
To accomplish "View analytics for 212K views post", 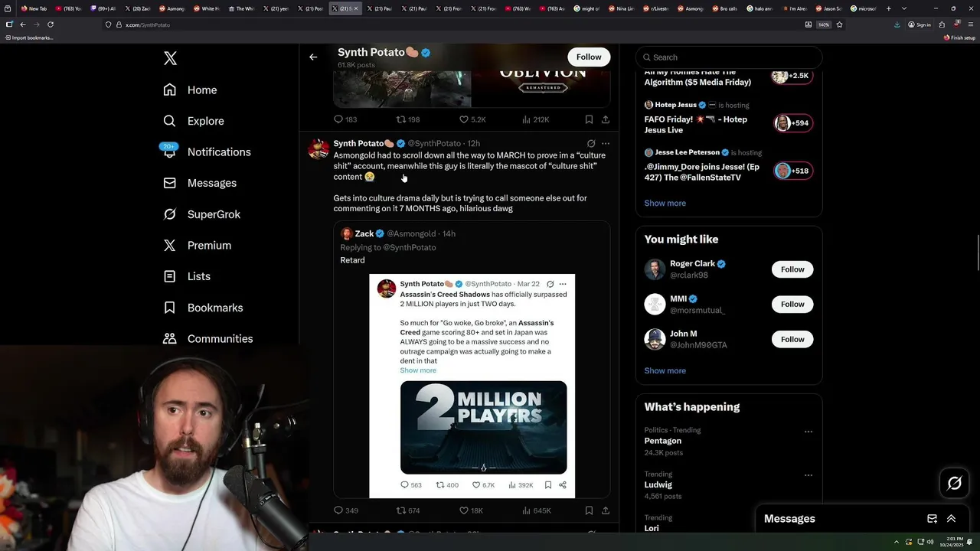I will 536,119.
